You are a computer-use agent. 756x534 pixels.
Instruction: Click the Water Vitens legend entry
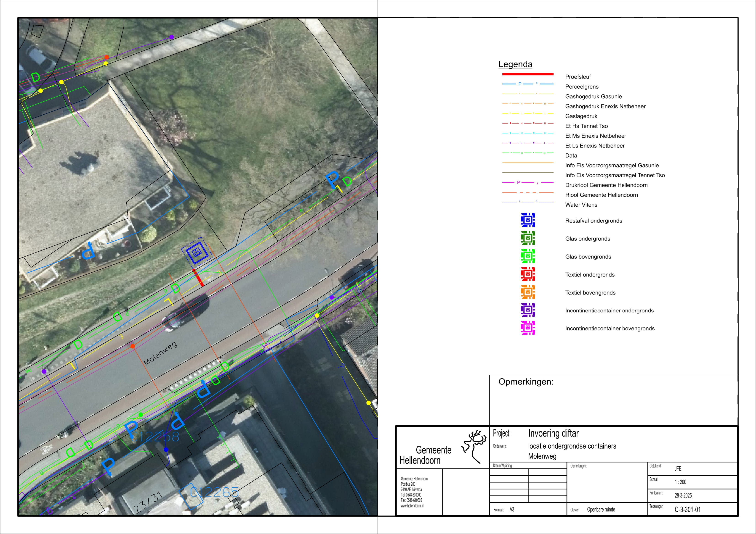(581, 205)
